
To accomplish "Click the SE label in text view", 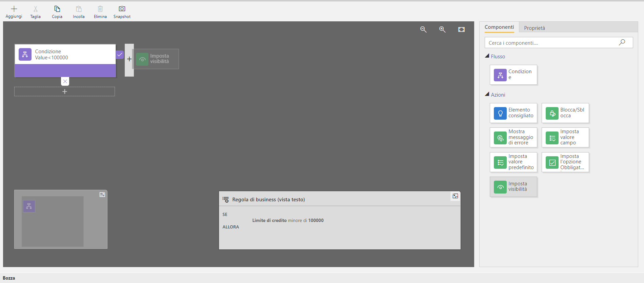I will [225, 215].
